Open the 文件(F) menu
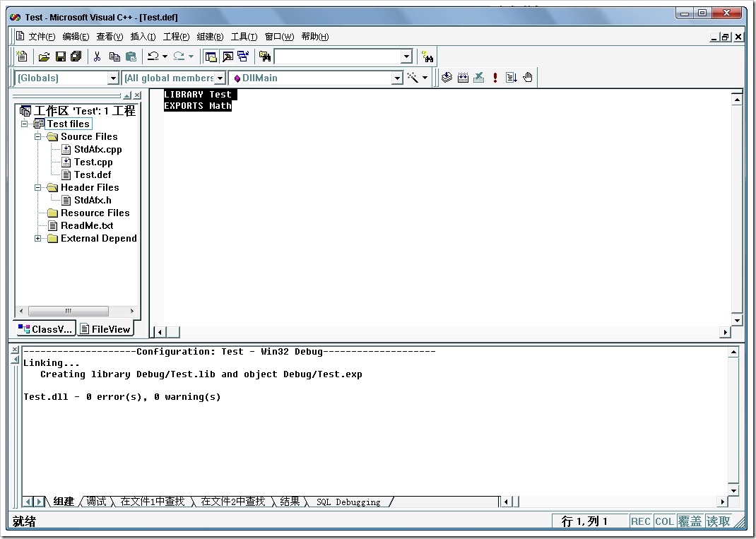 (x=42, y=37)
